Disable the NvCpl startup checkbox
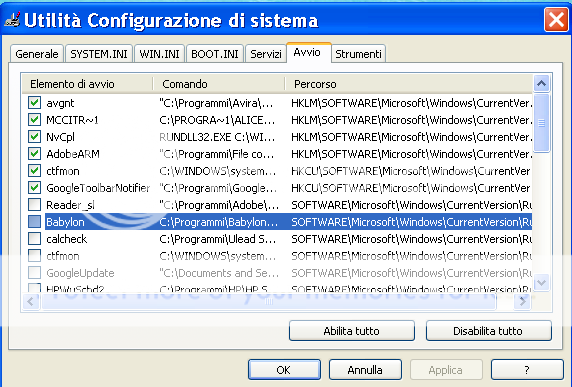The height and width of the screenshot is (387, 572). (x=34, y=137)
